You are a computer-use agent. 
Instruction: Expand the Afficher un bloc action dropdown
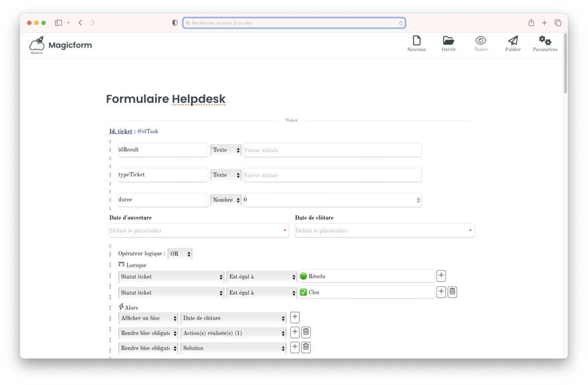pyautogui.click(x=148, y=318)
